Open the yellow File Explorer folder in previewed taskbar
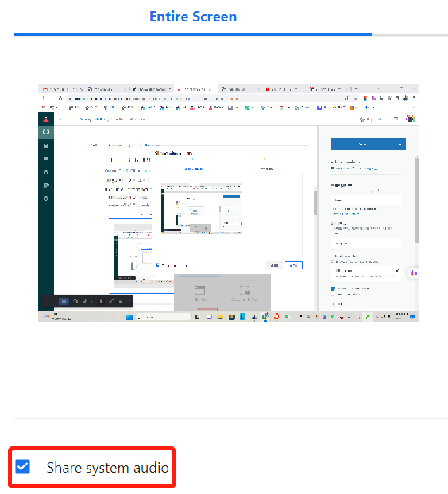This screenshot has height=494, width=448. pyautogui.click(x=220, y=317)
